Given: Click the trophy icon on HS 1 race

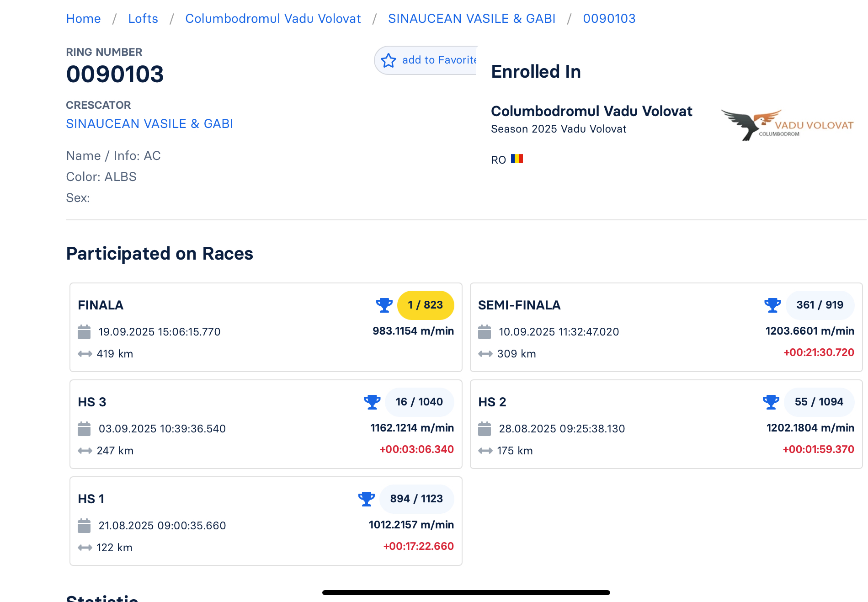Looking at the screenshot, I should click(x=366, y=499).
